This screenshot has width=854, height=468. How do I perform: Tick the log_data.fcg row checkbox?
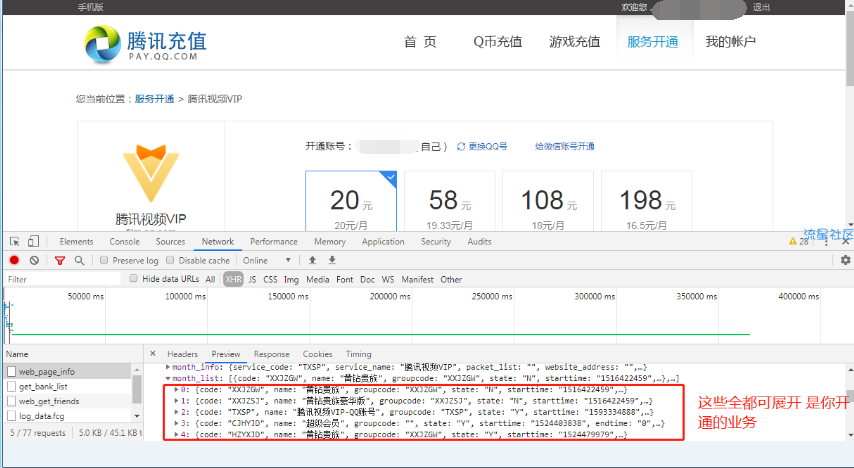(x=11, y=416)
